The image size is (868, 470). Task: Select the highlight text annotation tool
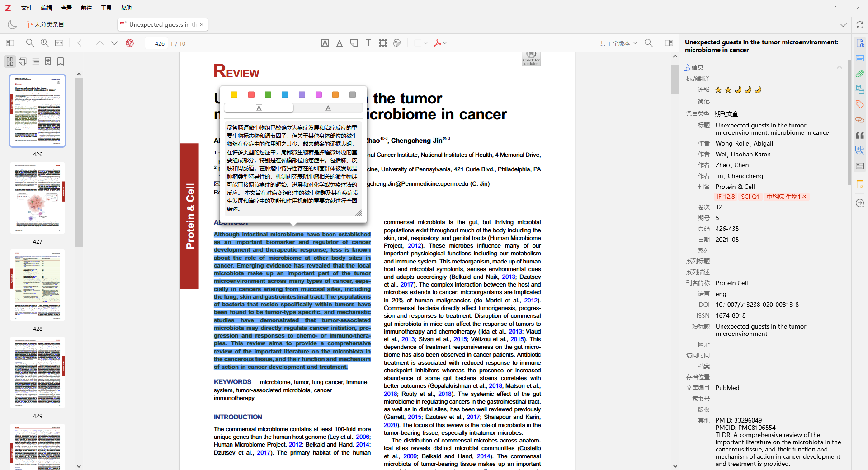point(325,42)
